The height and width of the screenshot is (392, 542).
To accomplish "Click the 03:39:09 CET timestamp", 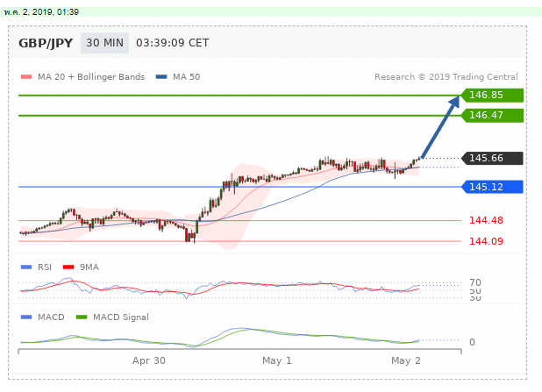I will [174, 42].
